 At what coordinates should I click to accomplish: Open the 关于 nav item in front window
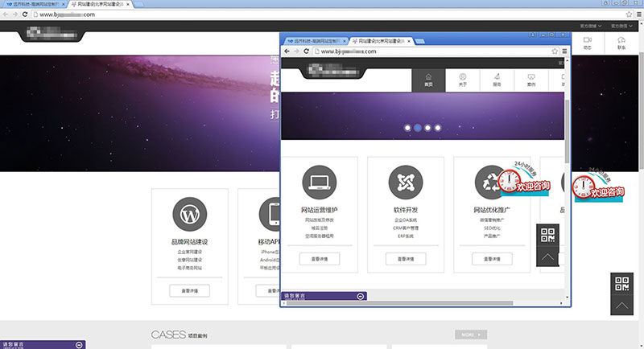462,80
